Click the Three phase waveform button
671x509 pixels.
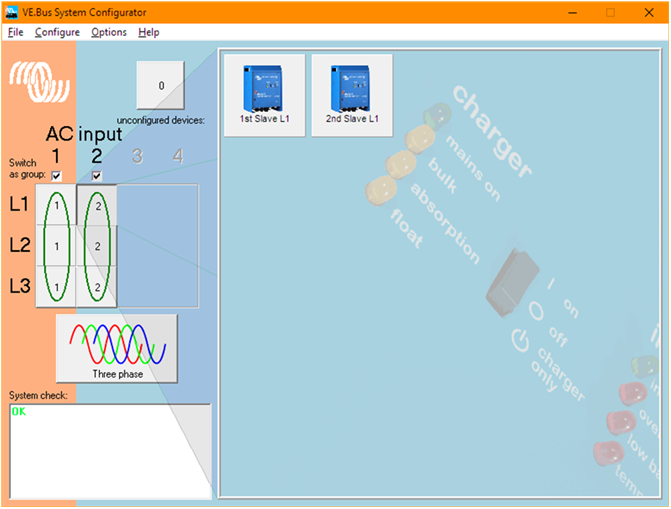pyautogui.click(x=117, y=347)
